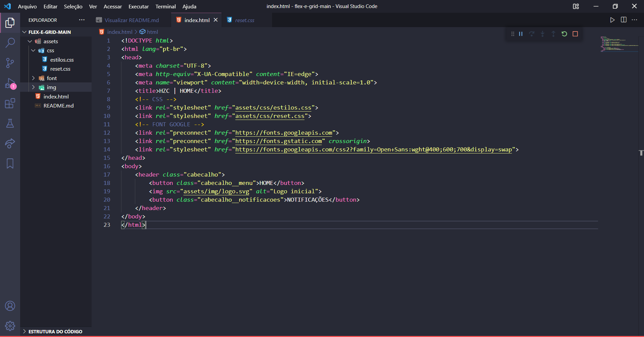Open the Accounts menu
644x337 pixels.
click(x=10, y=306)
